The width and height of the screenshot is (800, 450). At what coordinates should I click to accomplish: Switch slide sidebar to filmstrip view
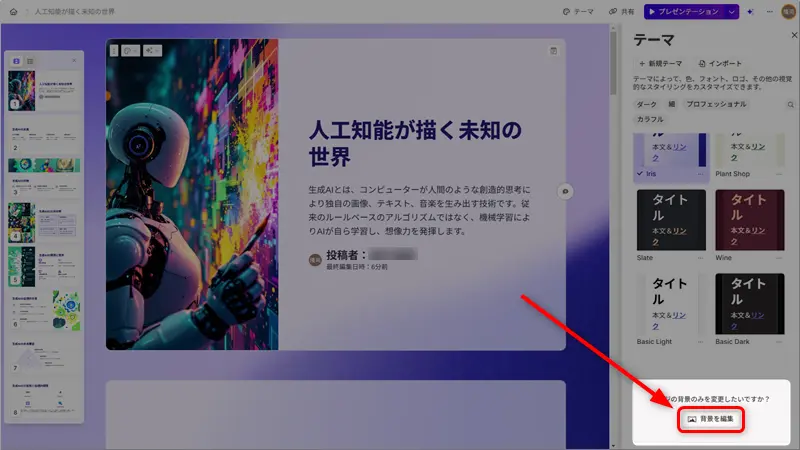[16, 61]
